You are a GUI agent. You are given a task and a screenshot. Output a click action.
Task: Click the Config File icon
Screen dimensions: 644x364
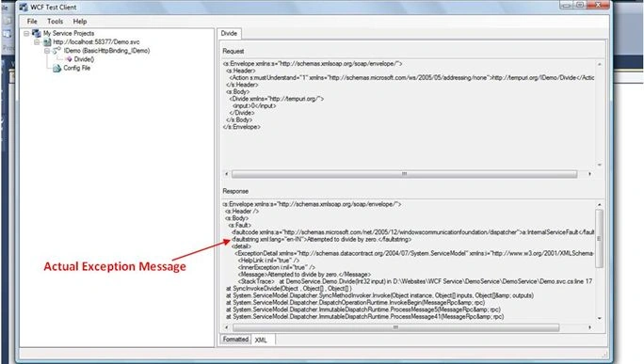(56, 68)
